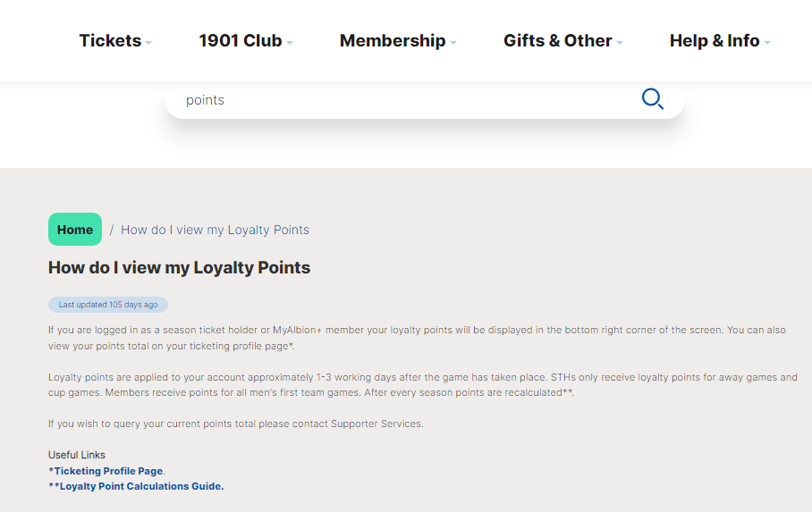The width and height of the screenshot is (812, 512).
Task: Open the Loyalty Point Calculations Guide link
Action: [136, 486]
